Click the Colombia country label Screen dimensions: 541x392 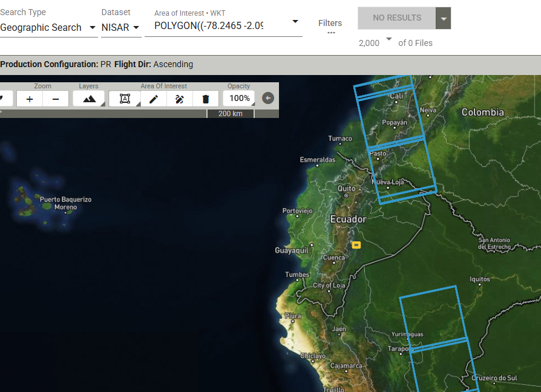pos(483,112)
